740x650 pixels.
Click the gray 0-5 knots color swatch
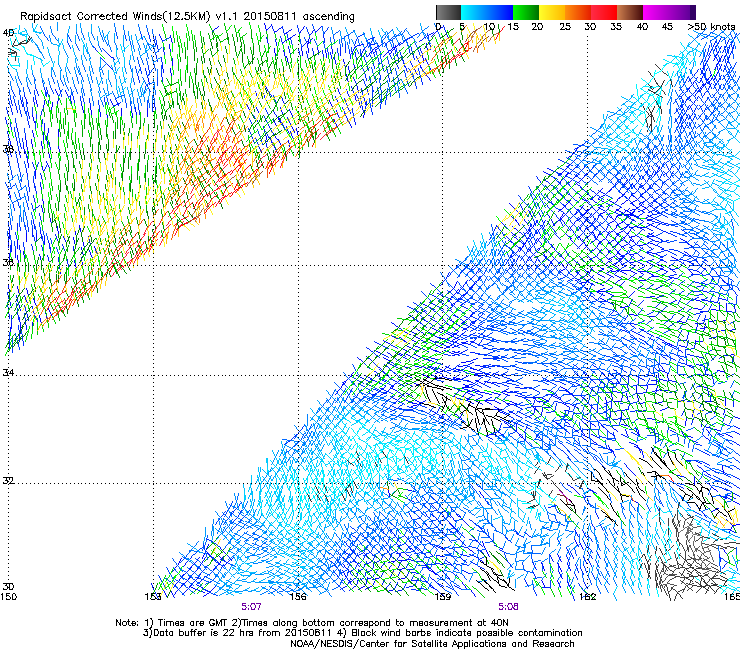tap(448, 12)
